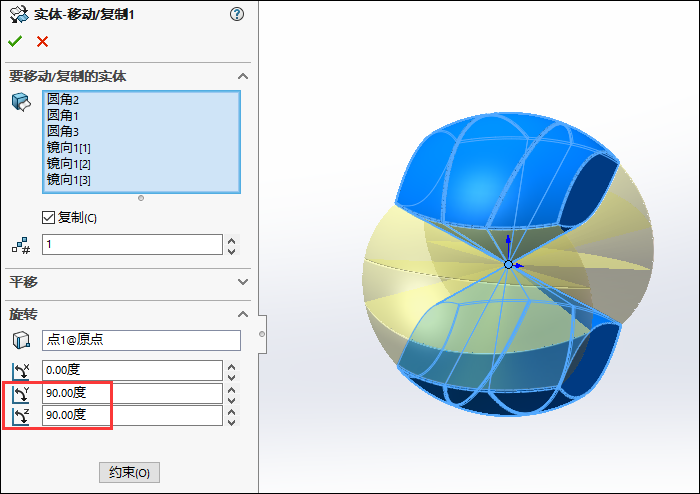Toggle the 复制(C) copy checkbox
Viewport: 700px width, 494px height.
point(48,217)
